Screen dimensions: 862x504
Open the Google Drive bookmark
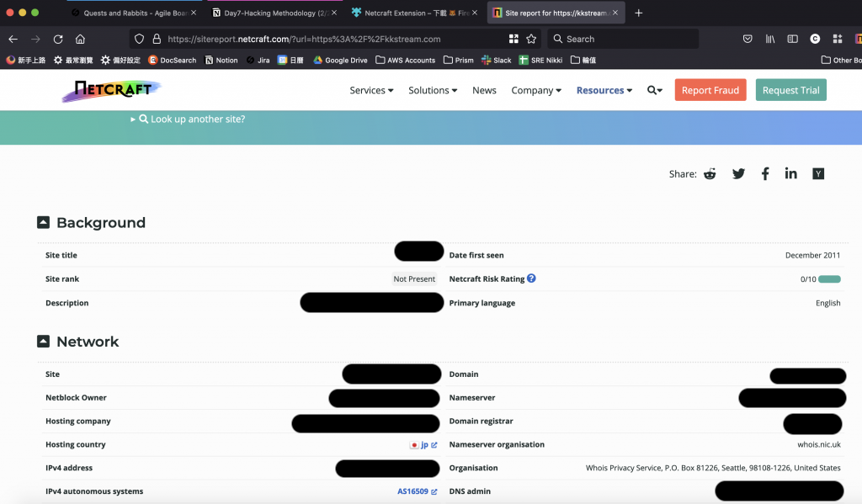coord(340,60)
